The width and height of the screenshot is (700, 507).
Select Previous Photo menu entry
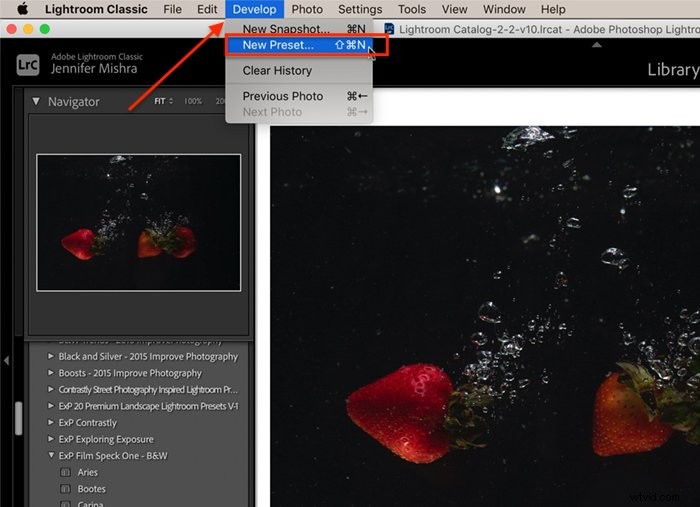point(299,96)
